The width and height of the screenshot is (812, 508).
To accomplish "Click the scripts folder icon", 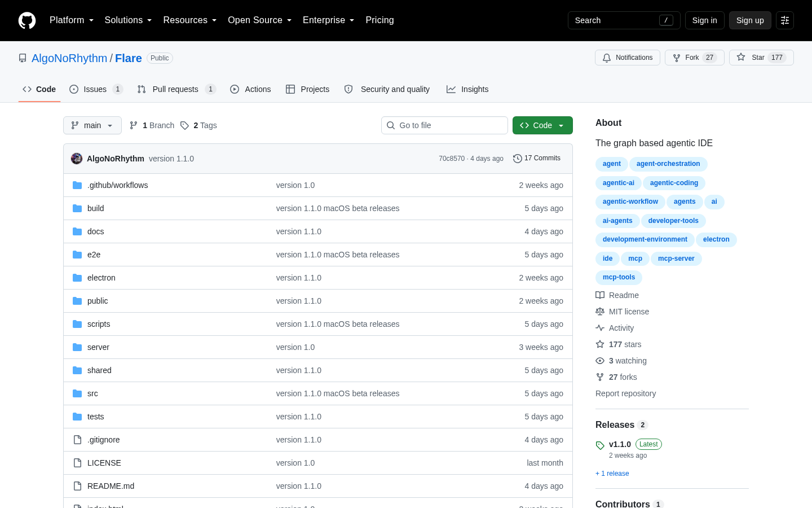I will 77,324.
